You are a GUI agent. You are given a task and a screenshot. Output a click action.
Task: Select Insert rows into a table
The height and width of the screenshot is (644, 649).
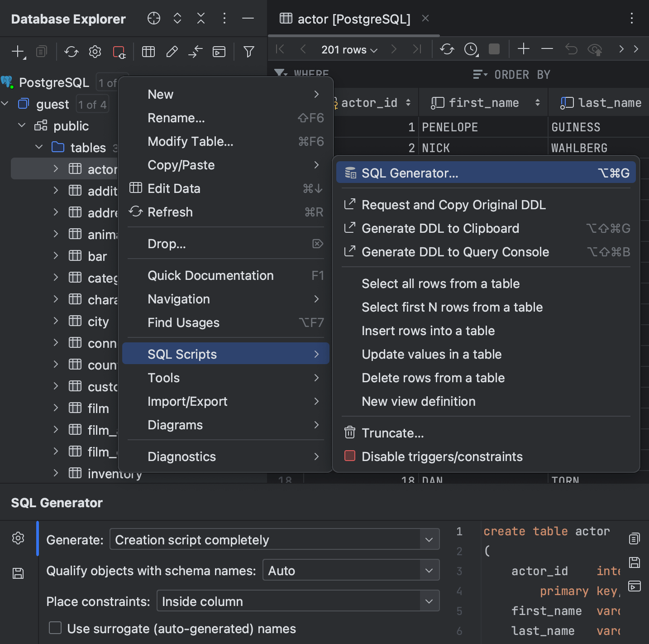coord(428,331)
